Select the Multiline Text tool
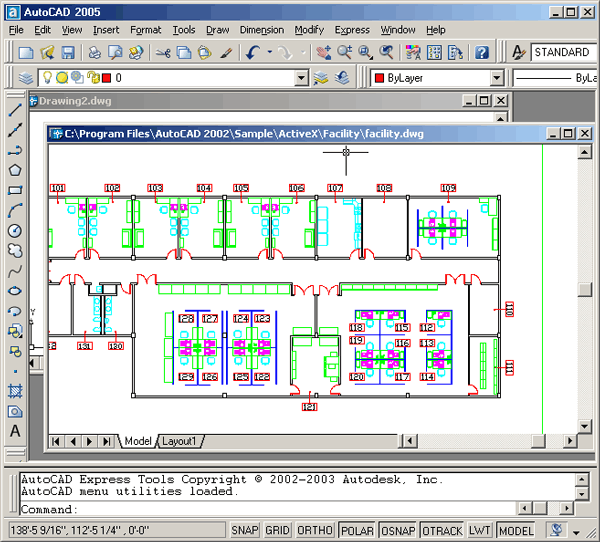Viewport: 600px width, 542px height. click(x=15, y=431)
